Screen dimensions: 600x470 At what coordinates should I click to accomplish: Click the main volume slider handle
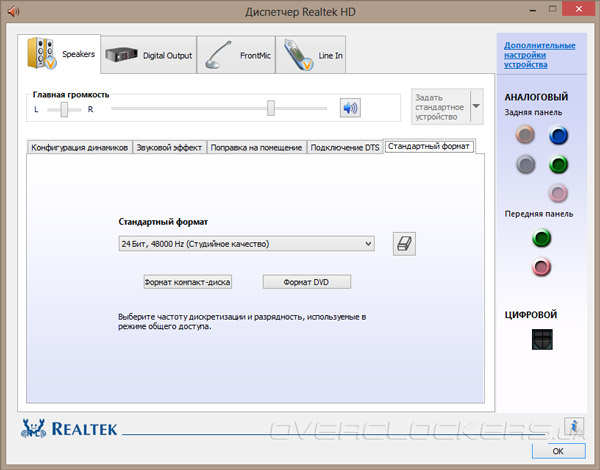point(271,108)
